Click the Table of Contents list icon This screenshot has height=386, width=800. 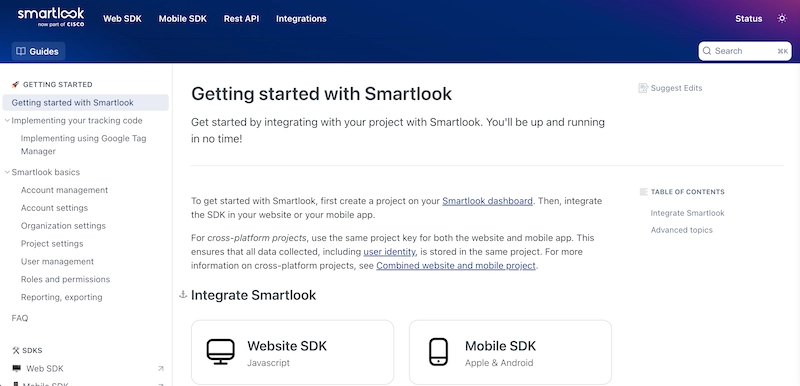tap(643, 192)
